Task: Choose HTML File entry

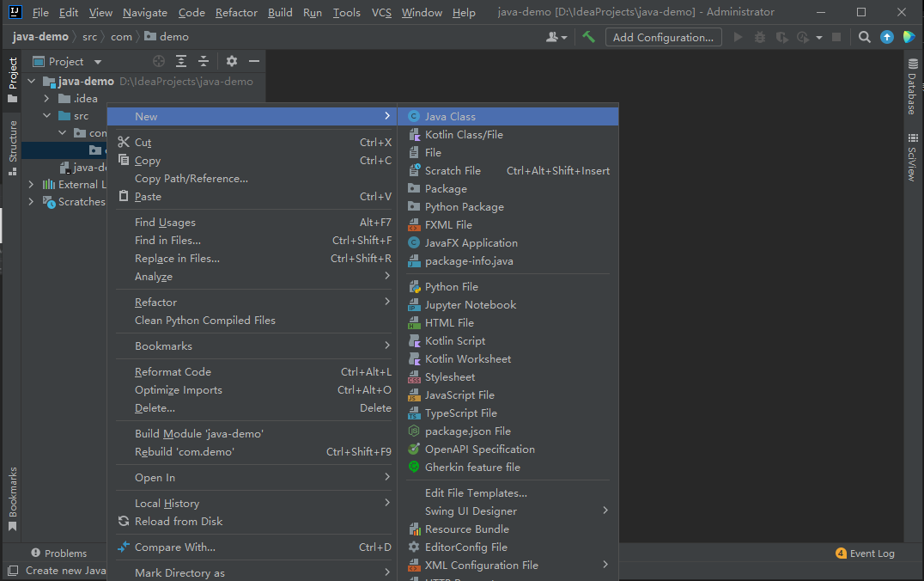Action: click(508, 323)
